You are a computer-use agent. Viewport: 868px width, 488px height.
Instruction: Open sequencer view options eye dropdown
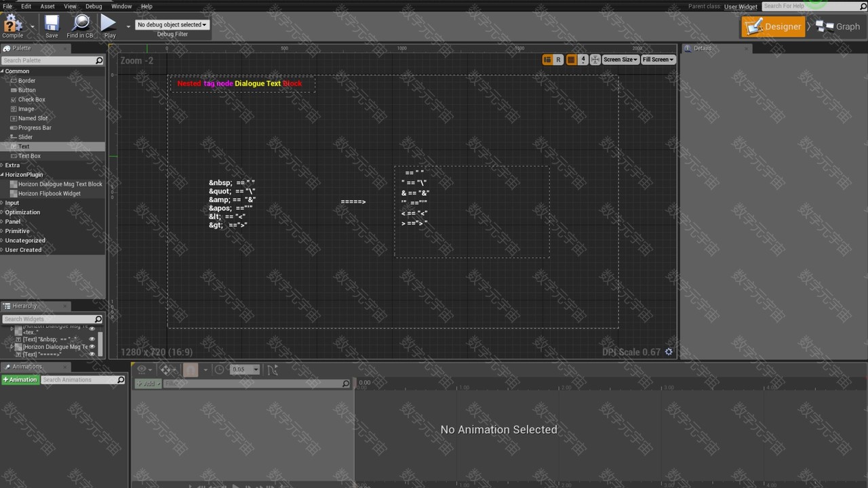(144, 369)
